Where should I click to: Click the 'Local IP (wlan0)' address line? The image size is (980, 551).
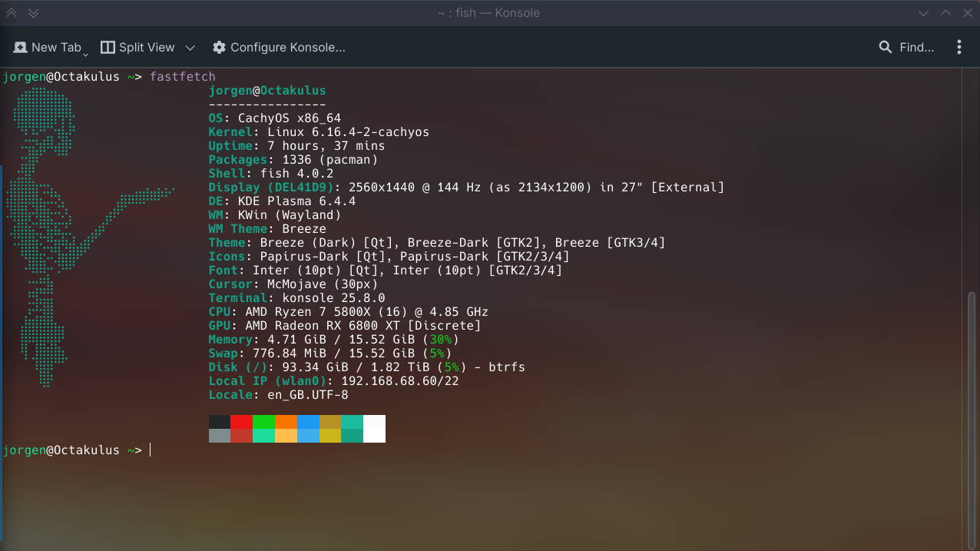[x=334, y=381]
